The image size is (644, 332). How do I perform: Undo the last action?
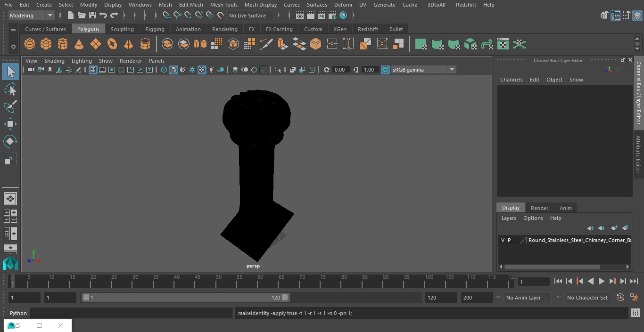pos(103,16)
